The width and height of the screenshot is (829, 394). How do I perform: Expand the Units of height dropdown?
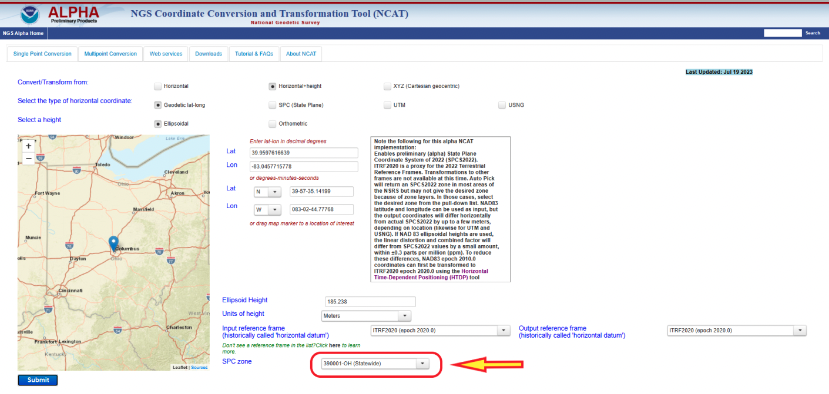(x=366, y=316)
